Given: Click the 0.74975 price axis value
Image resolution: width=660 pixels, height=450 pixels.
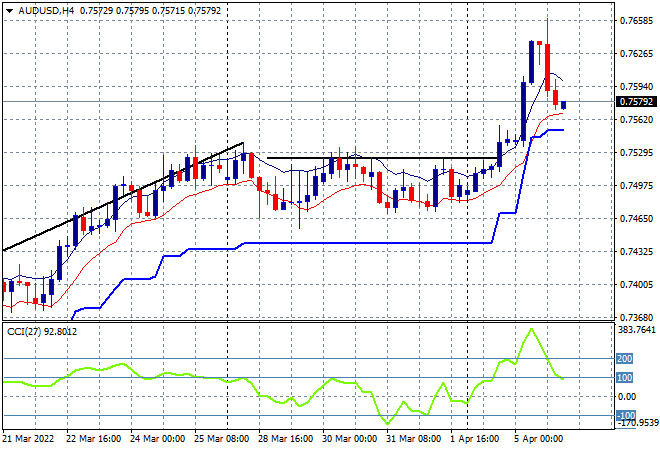Looking at the screenshot, I should point(636,185).
